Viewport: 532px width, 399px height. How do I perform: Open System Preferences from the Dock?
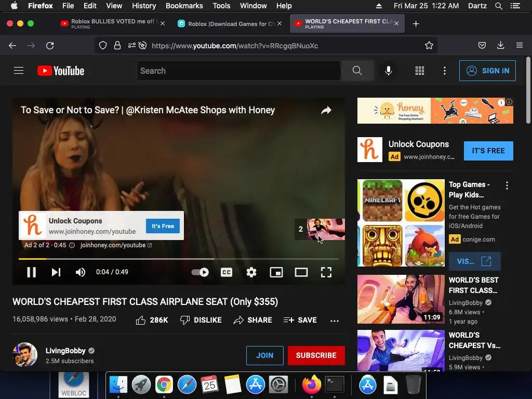tap(278, 385)
